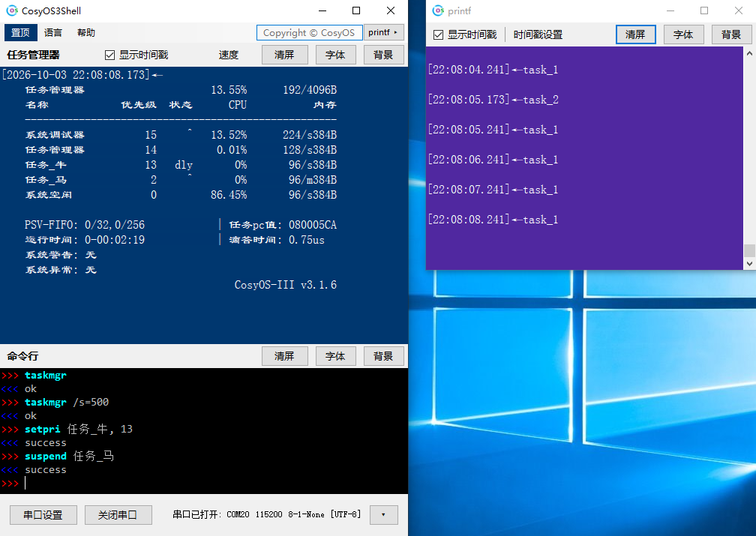Open the 帮助 menu

tap(85, 33)
